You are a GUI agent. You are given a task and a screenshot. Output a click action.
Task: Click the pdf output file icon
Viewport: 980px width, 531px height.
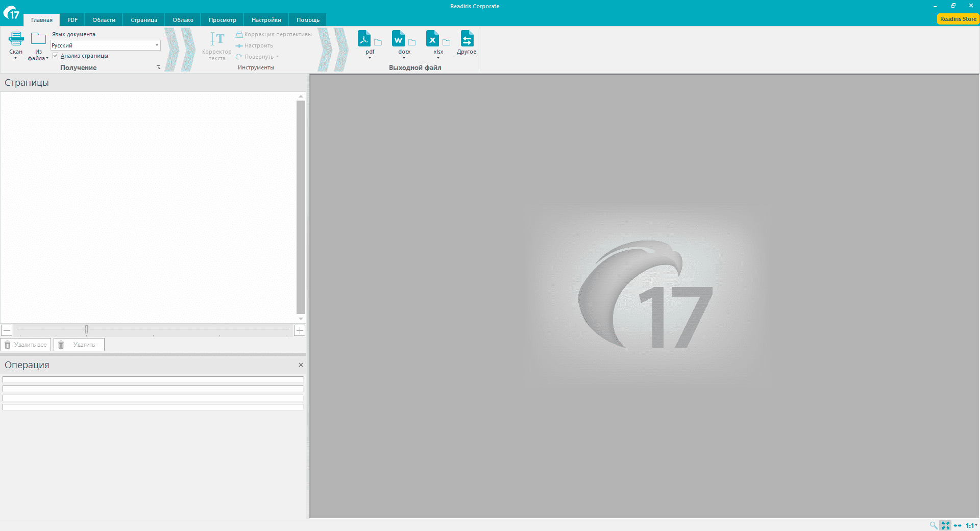pos(364,39)
